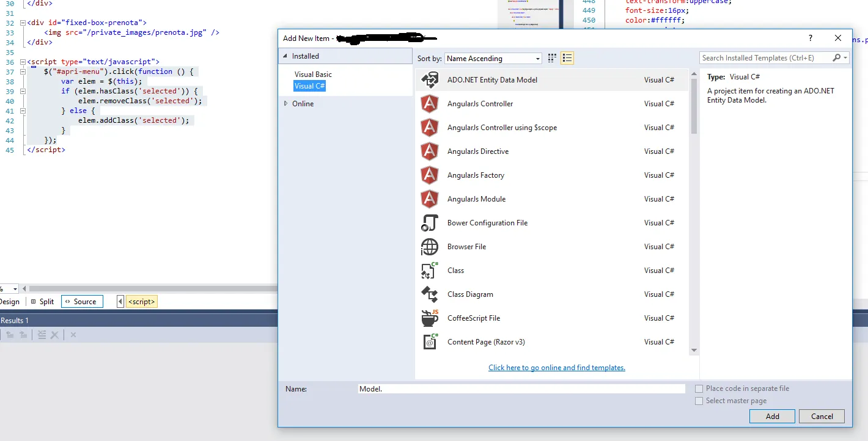
Task: Open the editor zoom percentage dropdown
Action: pyautogui.click(x=15, y=289)
